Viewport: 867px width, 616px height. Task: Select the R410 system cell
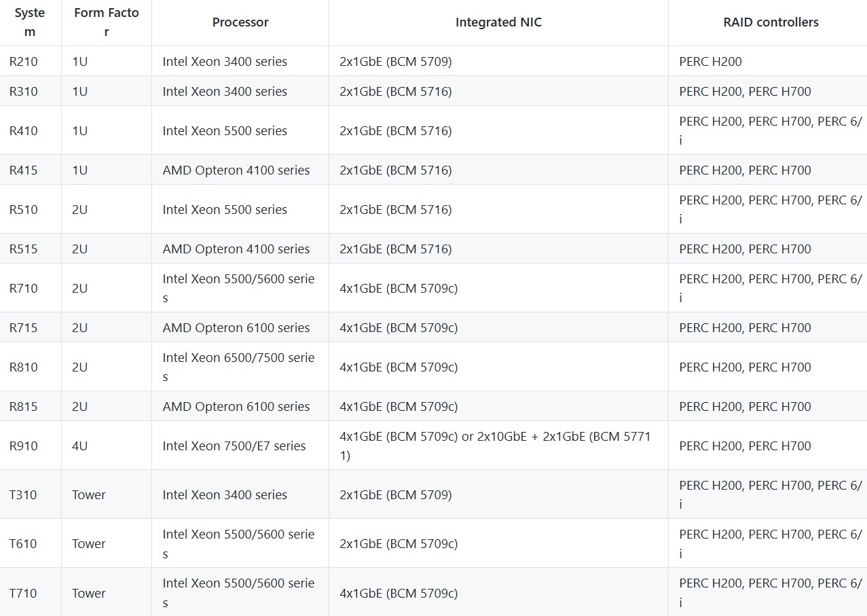30,130
